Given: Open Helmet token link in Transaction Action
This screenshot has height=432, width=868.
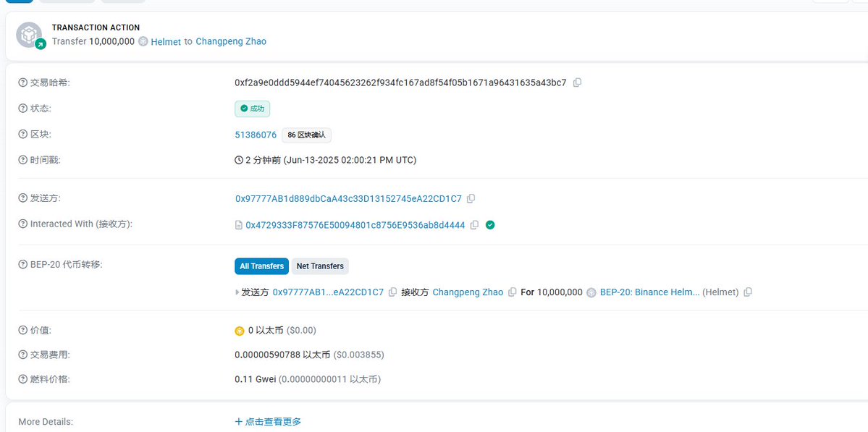Looking at the screenshot, I should [166, 41].
